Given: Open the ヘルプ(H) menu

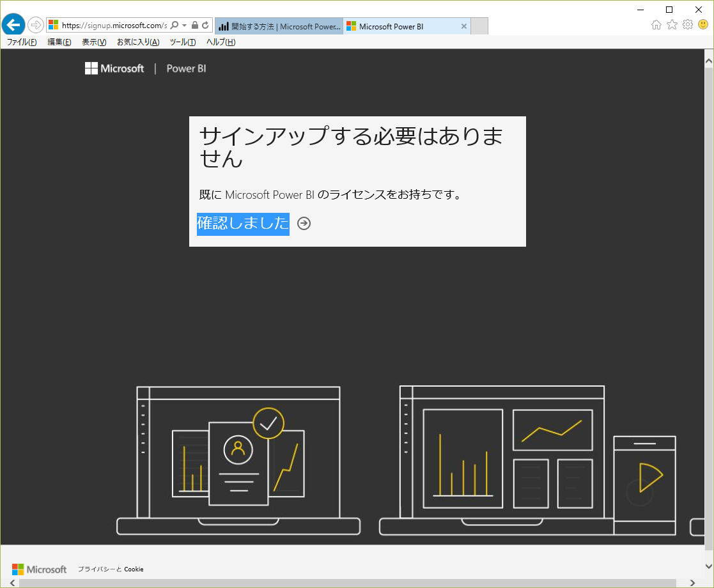Looking at the screenshot, I should click(221, 42).
